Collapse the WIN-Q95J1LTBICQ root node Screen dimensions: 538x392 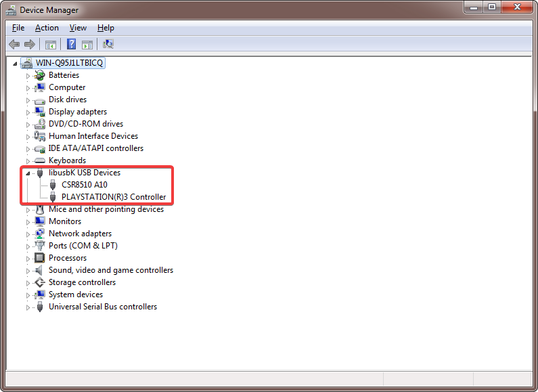tap(15, 64)
